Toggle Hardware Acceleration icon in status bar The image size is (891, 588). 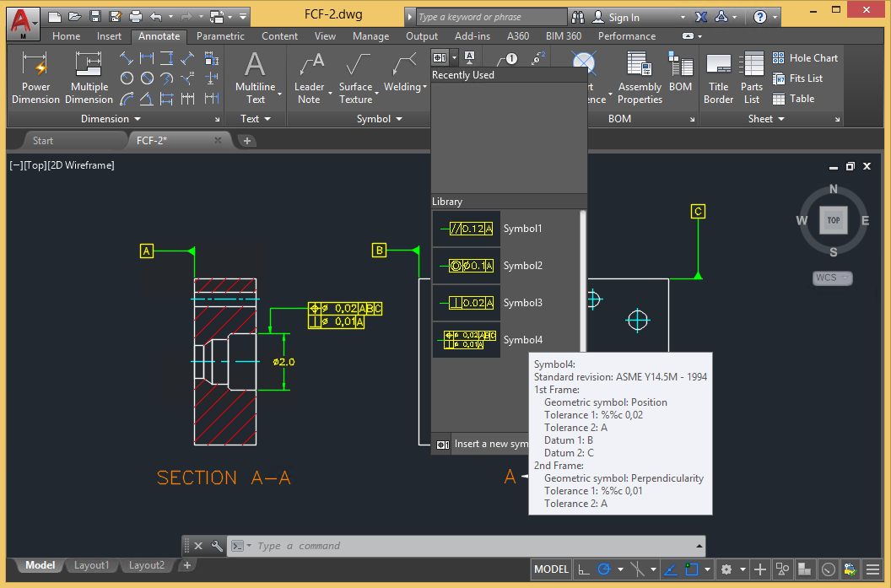click(850, 569)
